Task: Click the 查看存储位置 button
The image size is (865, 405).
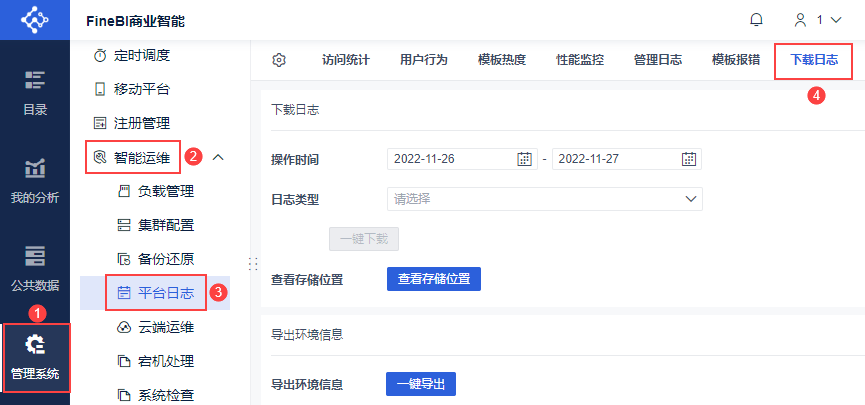Action: click(434, 279)
